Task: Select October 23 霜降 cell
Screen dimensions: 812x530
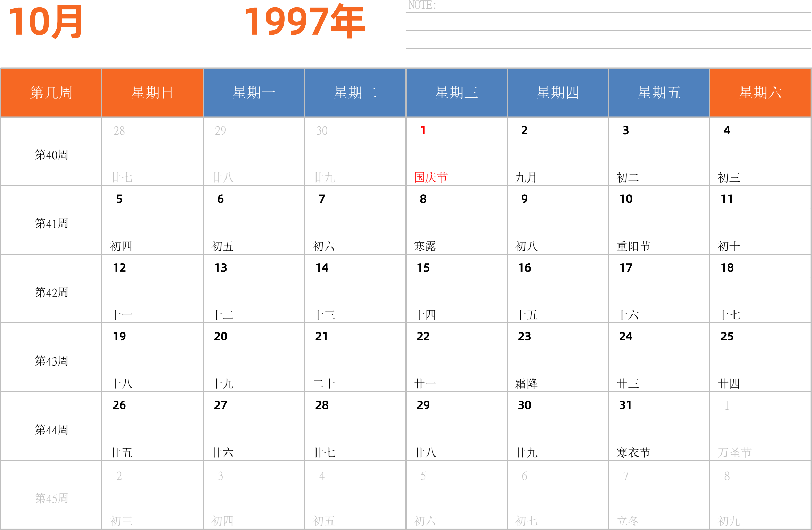Action: [x=558, y=358]
